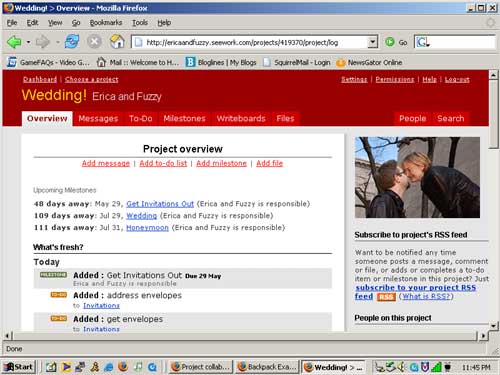Click the vertical scrollbar down arrow
The width and height of the screenshot is (500, 375).
[493, 326]
